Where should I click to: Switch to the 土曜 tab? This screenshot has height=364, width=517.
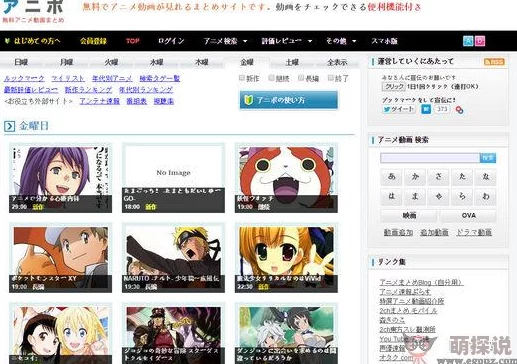(292, 62)
